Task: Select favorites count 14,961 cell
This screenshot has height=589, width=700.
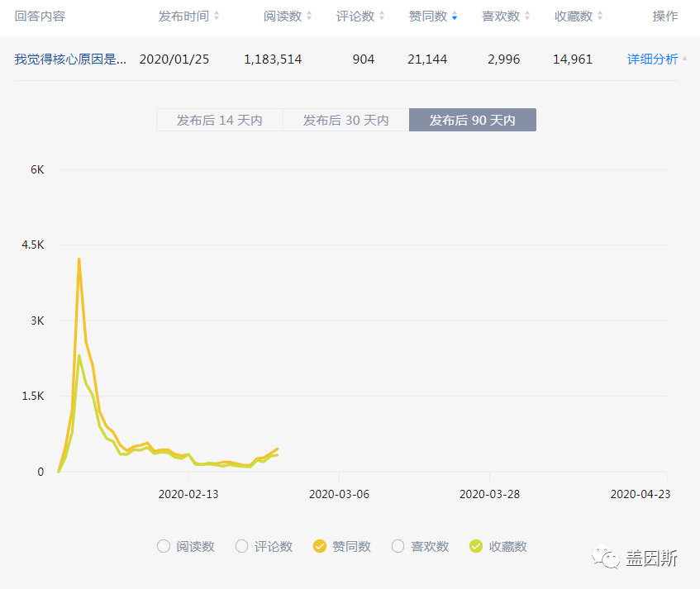Action: pos(573,59)
